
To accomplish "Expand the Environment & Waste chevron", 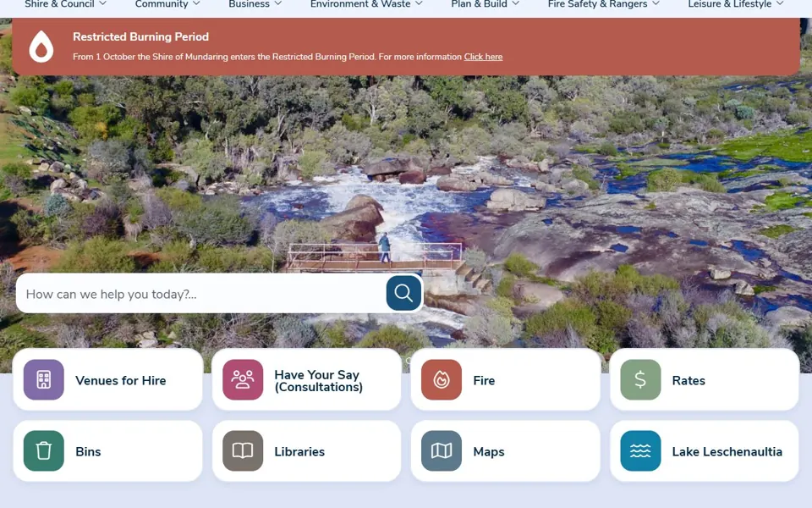I will pos(419,3).
